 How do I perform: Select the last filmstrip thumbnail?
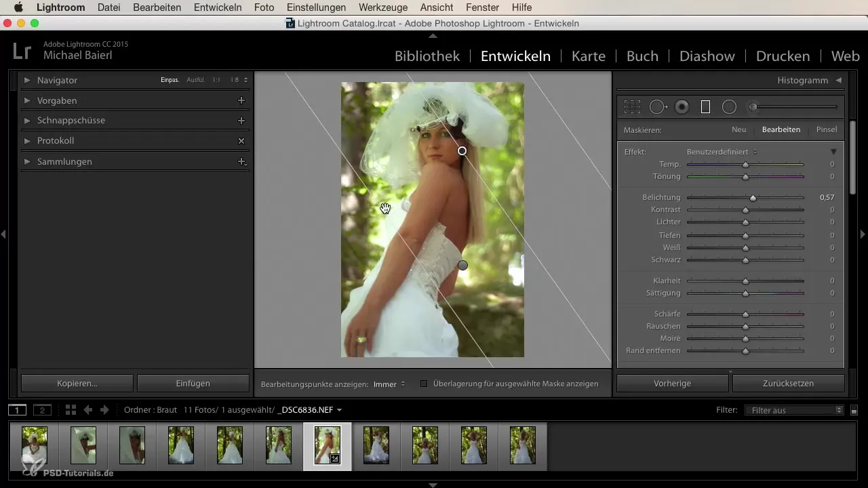pos(523,445)
